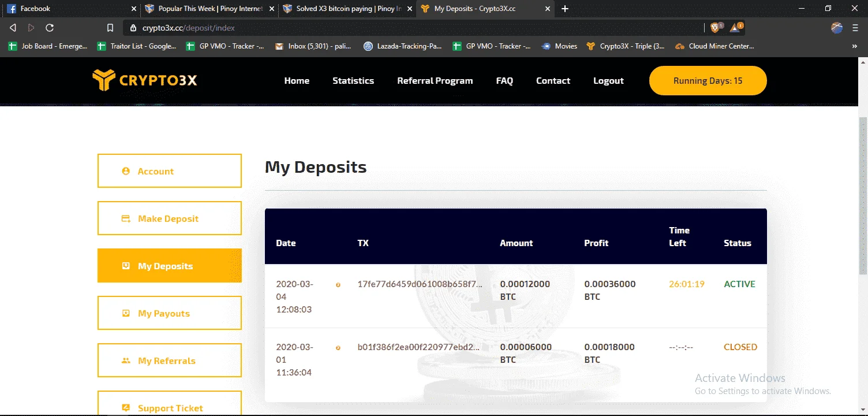Show more bookmarks via the overflow chevron

click(x=855, y=46)
